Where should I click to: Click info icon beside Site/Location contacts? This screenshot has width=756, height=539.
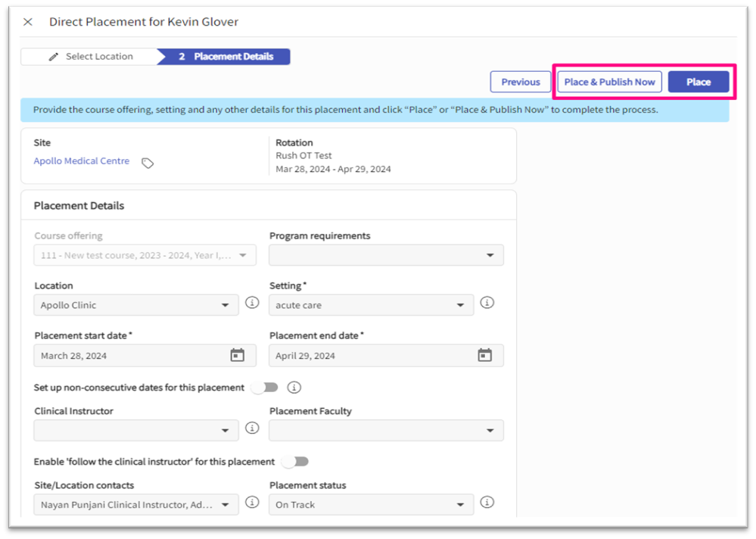(x=253, y=503)
